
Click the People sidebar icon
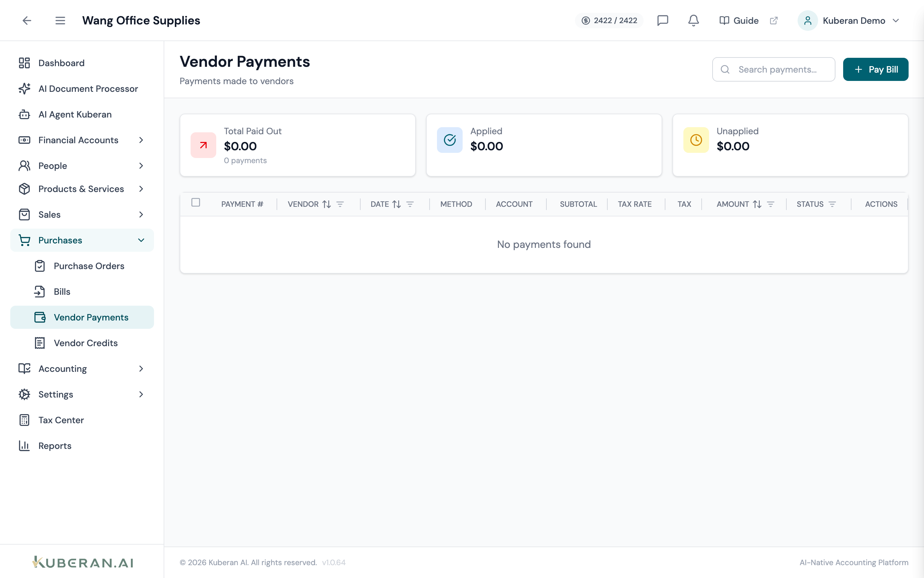24,165
